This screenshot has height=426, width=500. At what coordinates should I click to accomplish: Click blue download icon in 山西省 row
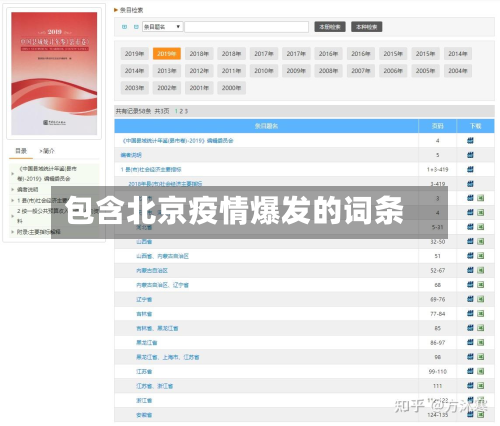click(470, 241)
